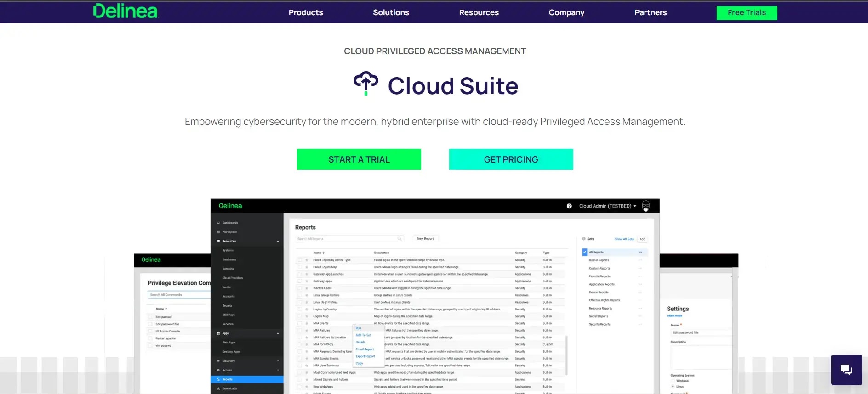Click the Cloud Suite cloud-upload icon
868x394 pixels.
[x=366, y=84]
